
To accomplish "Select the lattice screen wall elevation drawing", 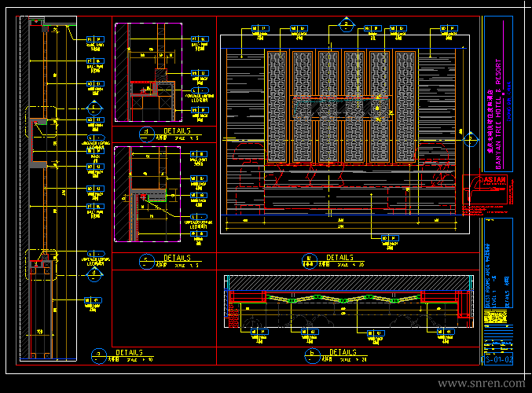I will [345, 134].
